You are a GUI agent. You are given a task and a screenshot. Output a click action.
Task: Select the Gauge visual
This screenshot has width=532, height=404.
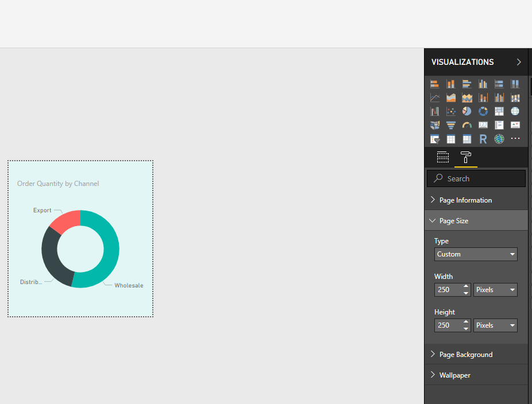pos(467,125)
